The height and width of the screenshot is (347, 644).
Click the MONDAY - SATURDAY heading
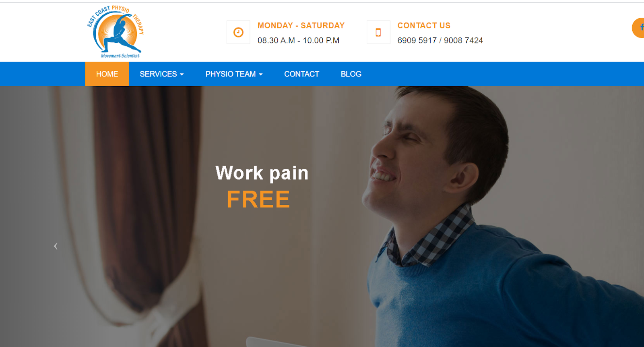click(301, 25)
